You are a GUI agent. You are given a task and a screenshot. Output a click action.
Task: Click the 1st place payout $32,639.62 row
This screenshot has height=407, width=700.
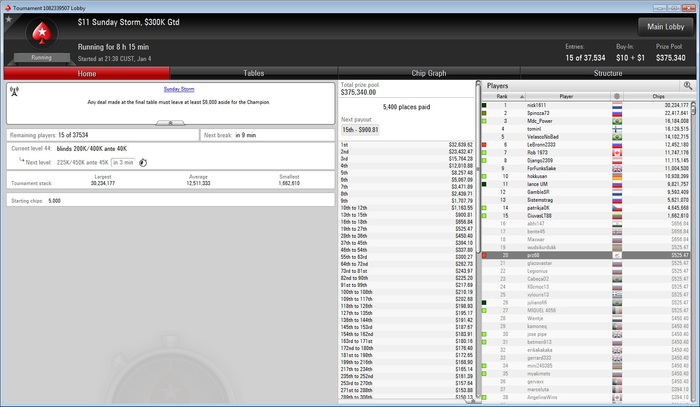406,145
